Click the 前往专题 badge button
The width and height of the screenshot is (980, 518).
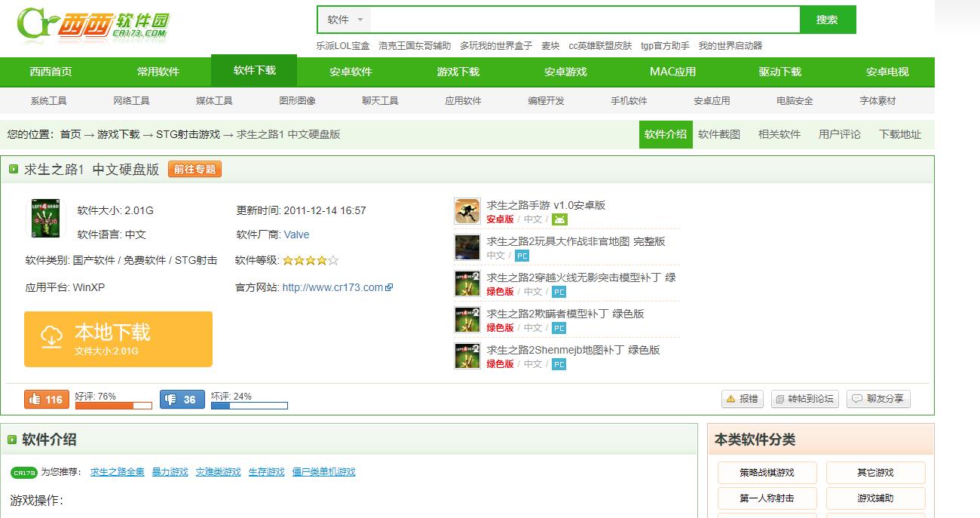coord(194,170)
